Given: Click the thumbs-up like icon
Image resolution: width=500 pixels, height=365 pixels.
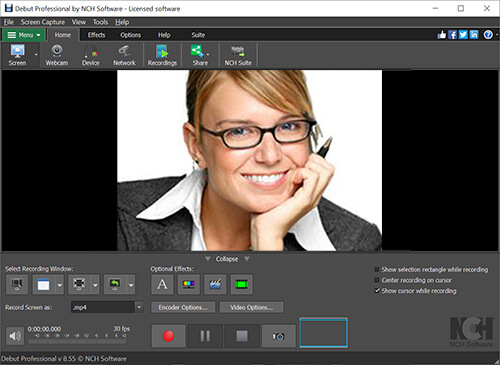Looking at the screenshot, I should [x=442, y=35].
